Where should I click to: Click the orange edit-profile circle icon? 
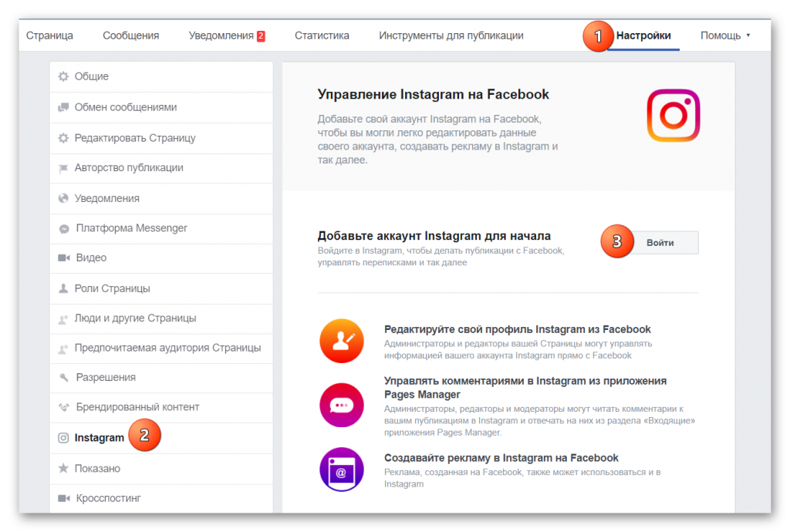[x=342, y=341]
